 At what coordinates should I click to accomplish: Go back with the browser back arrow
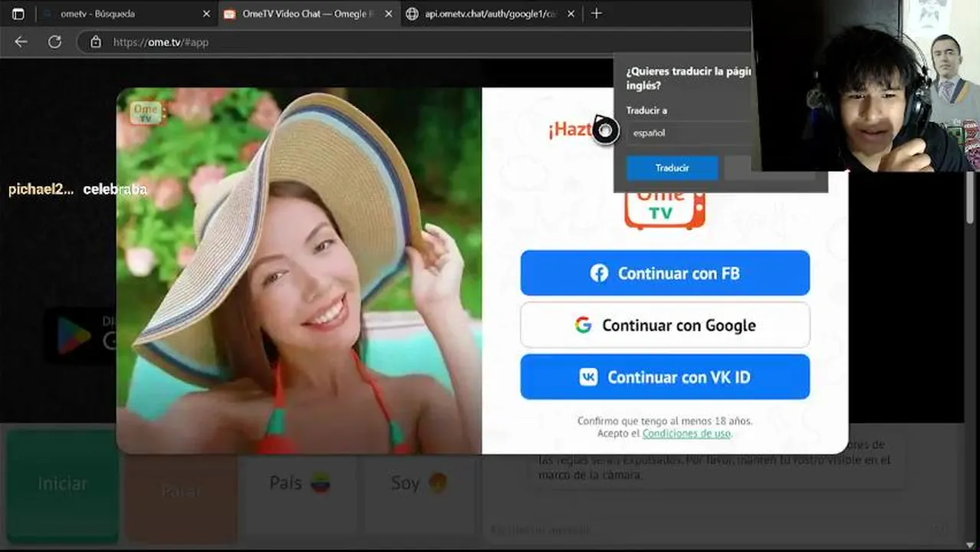(x=21, y=42)
